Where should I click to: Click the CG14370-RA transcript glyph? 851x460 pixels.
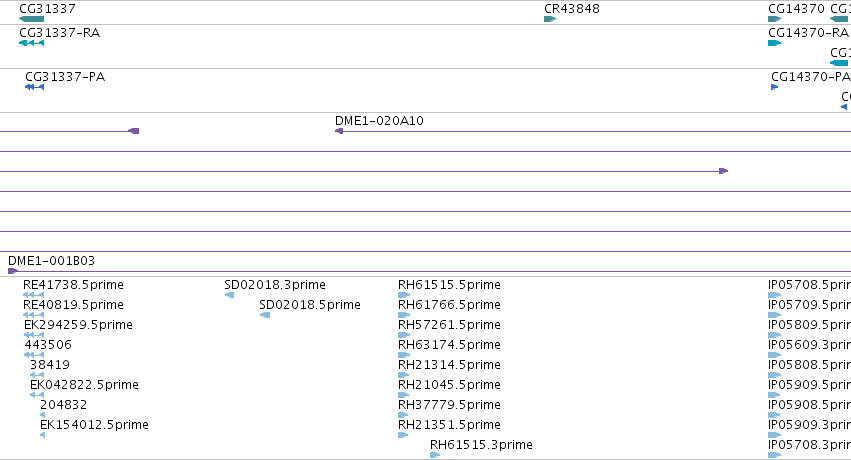tap(774, 43)
